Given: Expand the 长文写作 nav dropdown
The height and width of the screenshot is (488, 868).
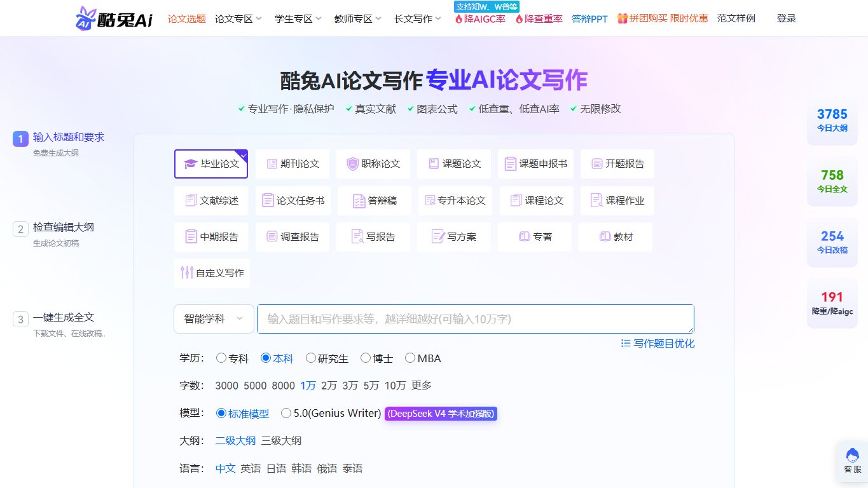Looking at the screenshot, I should (x=418, y=18).
